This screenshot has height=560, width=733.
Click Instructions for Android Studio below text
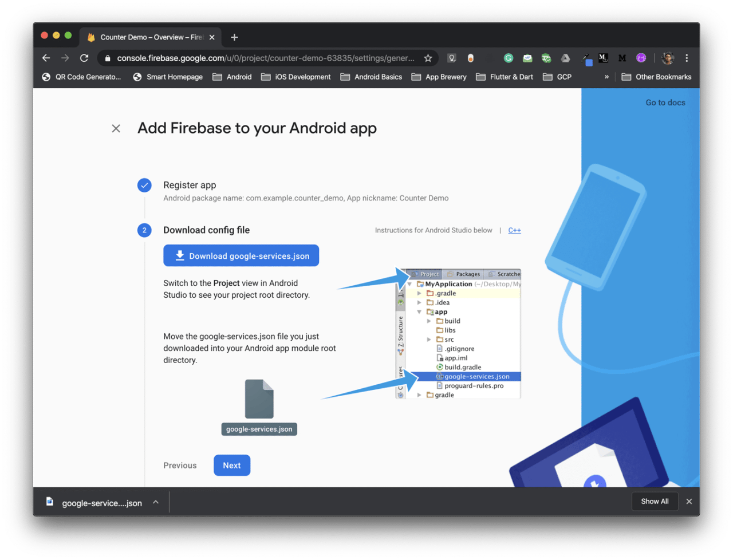[434, 230]
